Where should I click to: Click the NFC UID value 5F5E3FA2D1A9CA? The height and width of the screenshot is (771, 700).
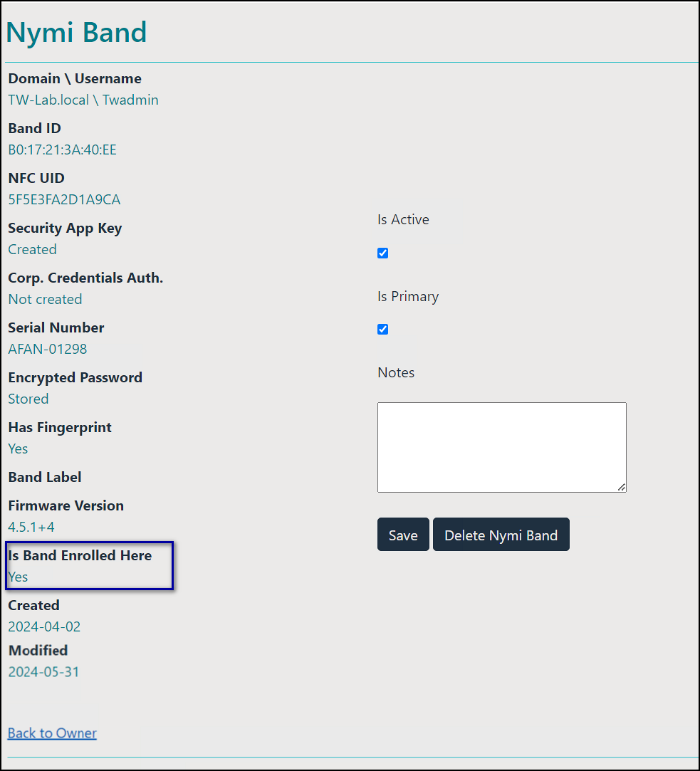point(64,199)
